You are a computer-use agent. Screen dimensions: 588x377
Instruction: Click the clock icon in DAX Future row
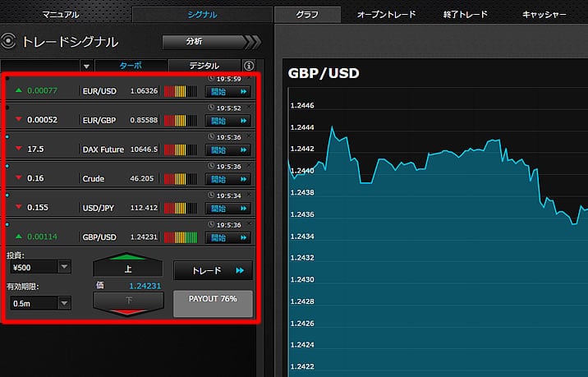211,137
